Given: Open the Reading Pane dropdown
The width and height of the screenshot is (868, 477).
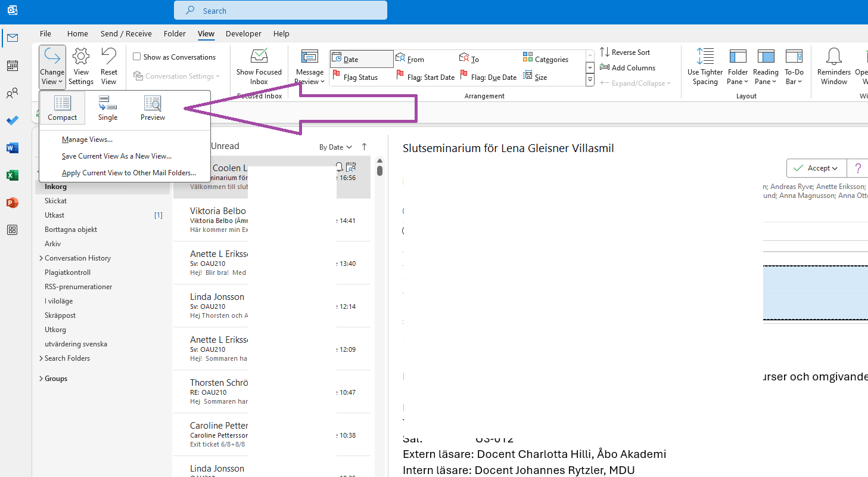Looking at the screenshot, I should click(766, 66).
